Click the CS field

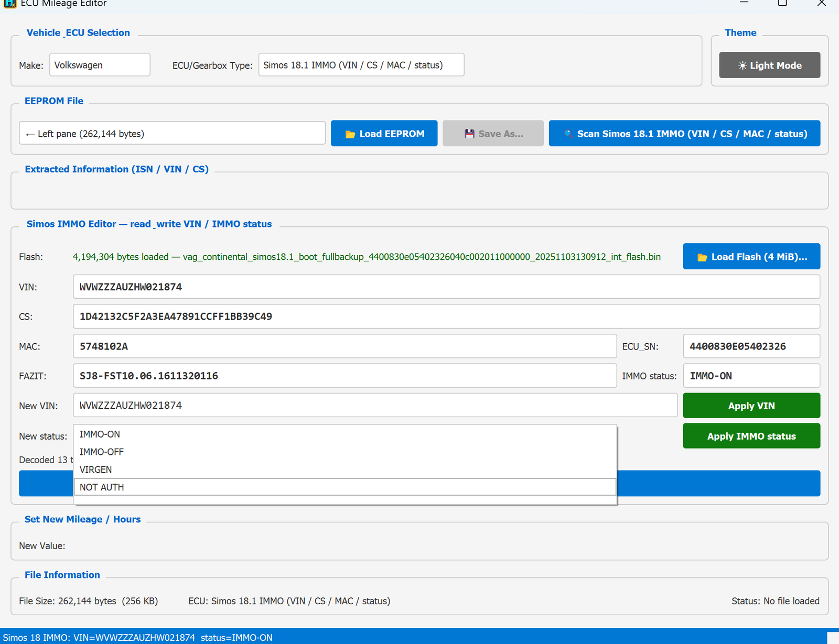pyautogui.click(x=446, y=316)
